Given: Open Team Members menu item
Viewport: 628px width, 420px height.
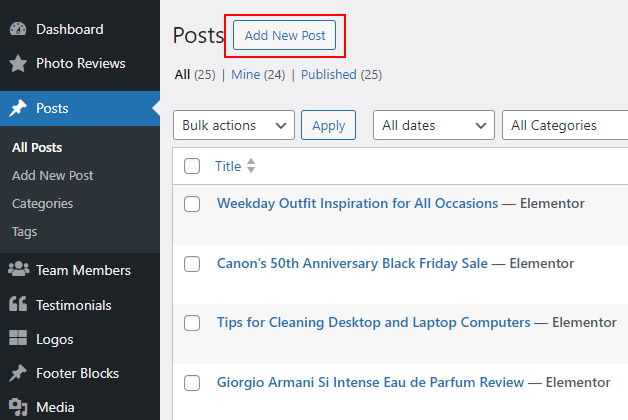Looking at the screenshot, I should tap(83, 270).
